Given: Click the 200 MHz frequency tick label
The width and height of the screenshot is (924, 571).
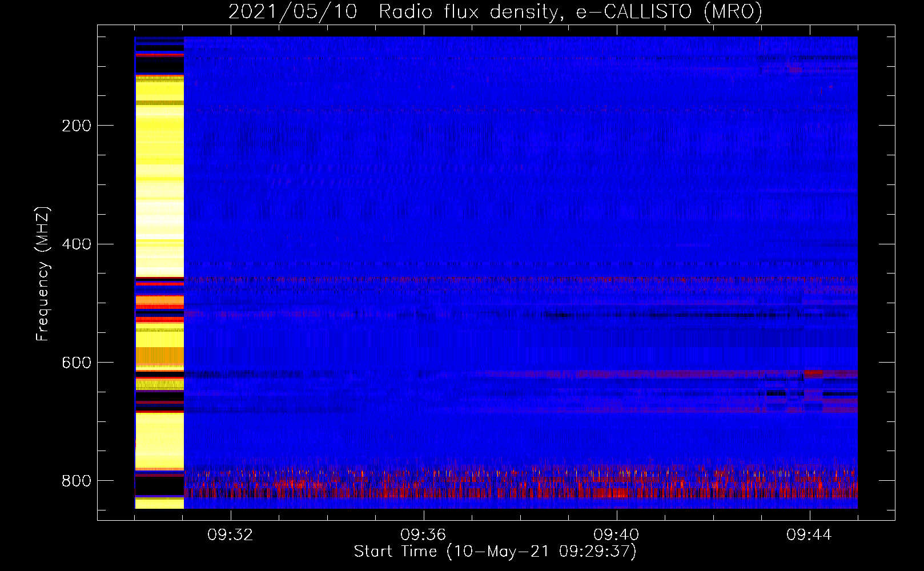Looking at the screenshot, I should (x=77, y=126).
